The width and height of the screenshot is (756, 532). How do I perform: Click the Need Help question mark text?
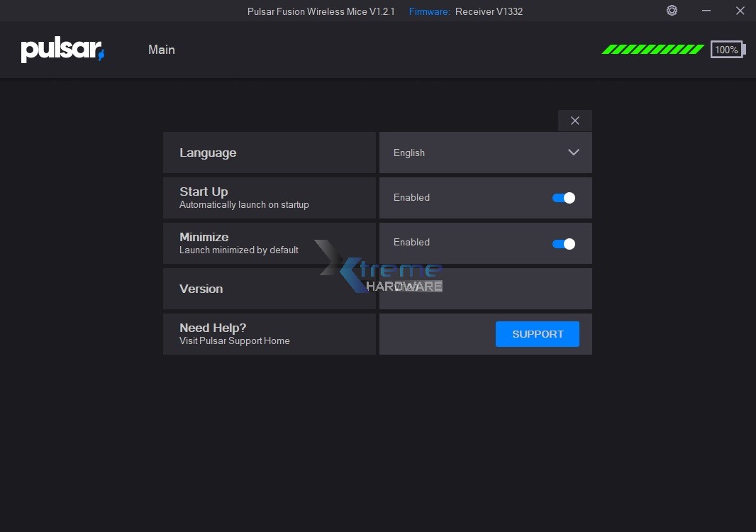coord(213,328)
